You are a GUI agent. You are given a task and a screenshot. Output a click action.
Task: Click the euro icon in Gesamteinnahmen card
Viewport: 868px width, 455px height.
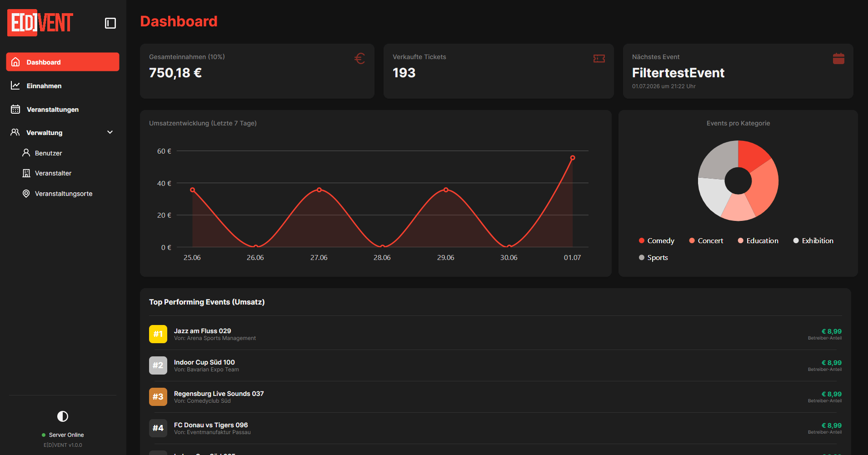pos(359,59)
